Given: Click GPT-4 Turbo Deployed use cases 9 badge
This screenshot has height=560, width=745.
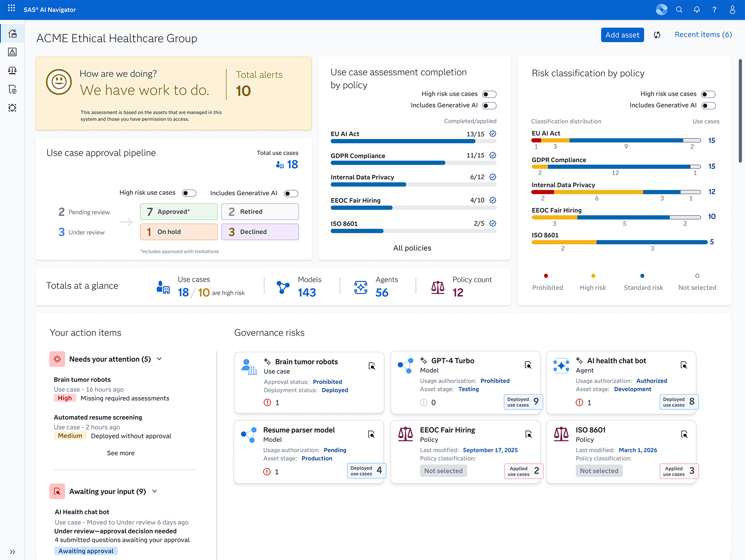Looking at the screenshot, I should 523,402.
